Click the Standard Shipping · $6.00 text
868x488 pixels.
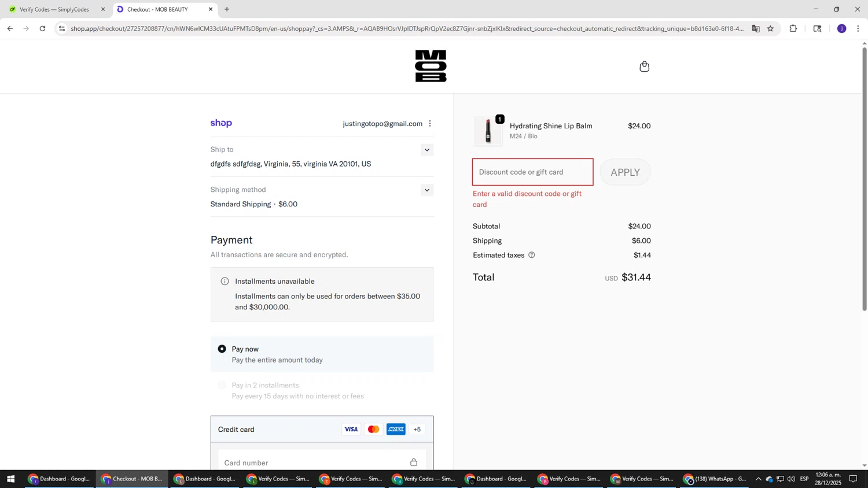(x=254, y=204)
